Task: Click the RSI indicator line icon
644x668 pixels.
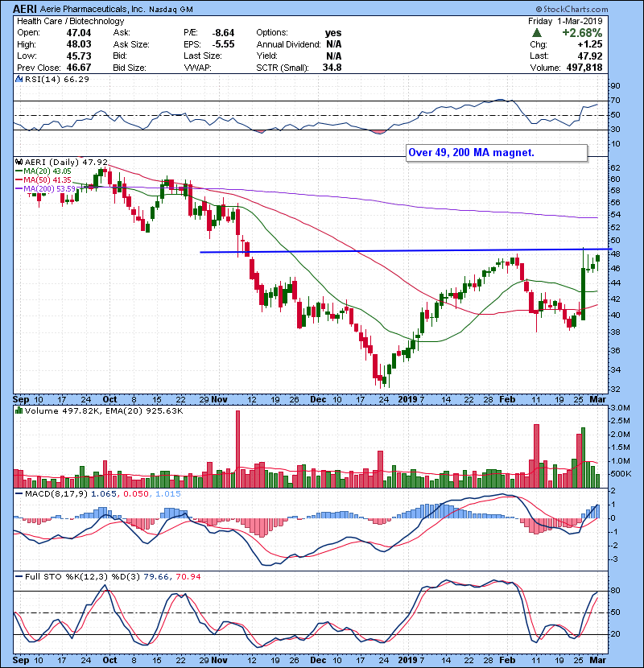Action: [19, 79]
